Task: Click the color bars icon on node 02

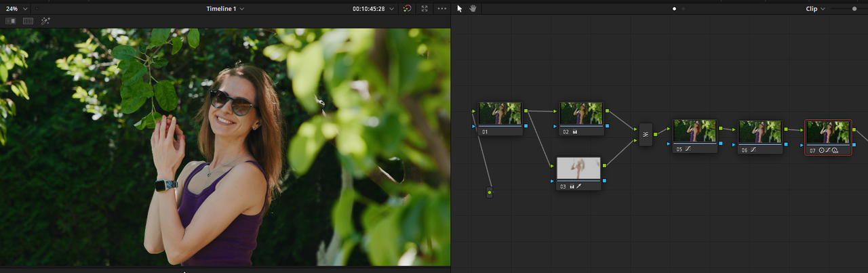Action: [574, 132]
